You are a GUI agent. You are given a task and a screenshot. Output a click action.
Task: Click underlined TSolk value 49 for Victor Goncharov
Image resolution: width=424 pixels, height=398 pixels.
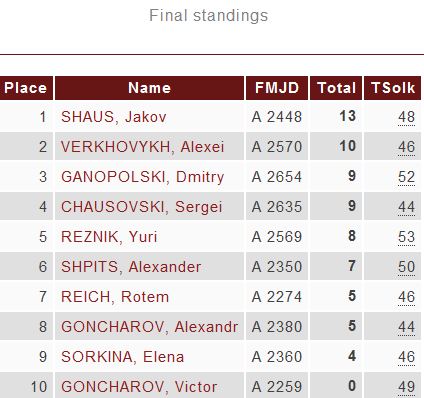pos(406,387)
